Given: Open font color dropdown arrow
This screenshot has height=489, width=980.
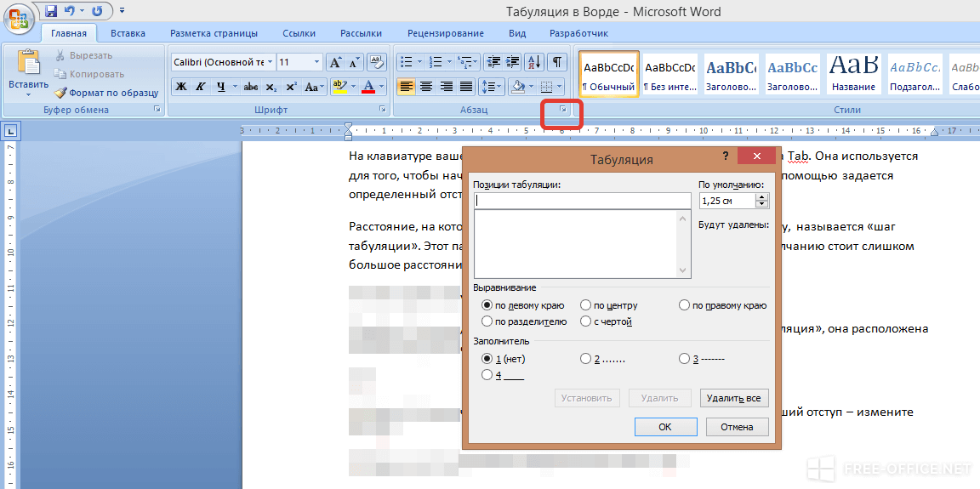Looking at the screenshot, I should (x=381, y=86).
